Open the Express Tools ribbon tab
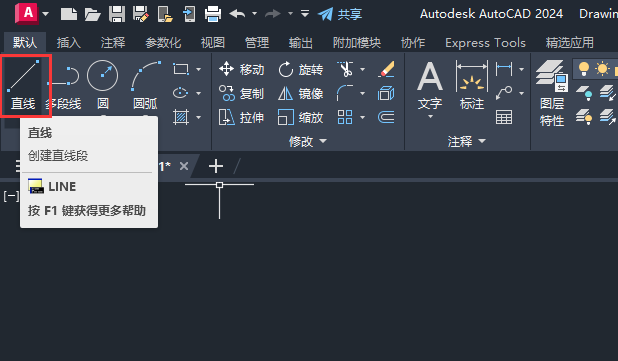 point(485,43)
